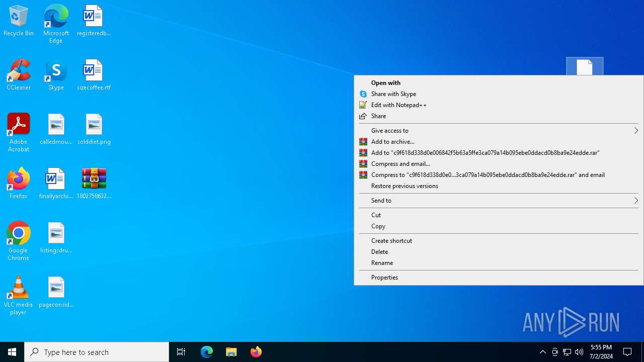Launch Firefox from the taskbar
The image size is (644, 362).
[x=256, y=352]
